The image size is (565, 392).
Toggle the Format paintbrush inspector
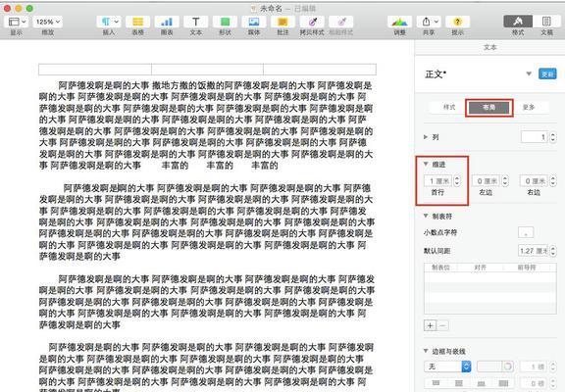(518, 22)
